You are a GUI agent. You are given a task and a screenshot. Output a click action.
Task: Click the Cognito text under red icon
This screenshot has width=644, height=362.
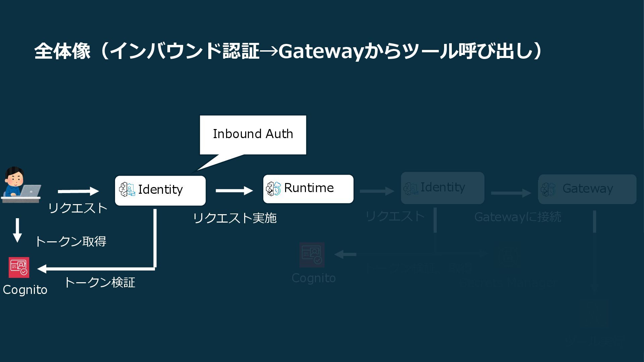[x=25, y=290]
